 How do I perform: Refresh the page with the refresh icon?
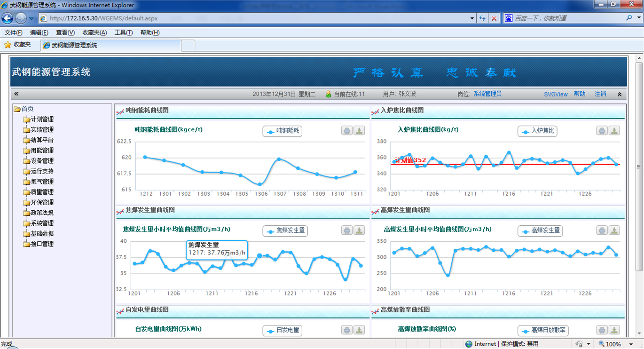tap(482, 18)
